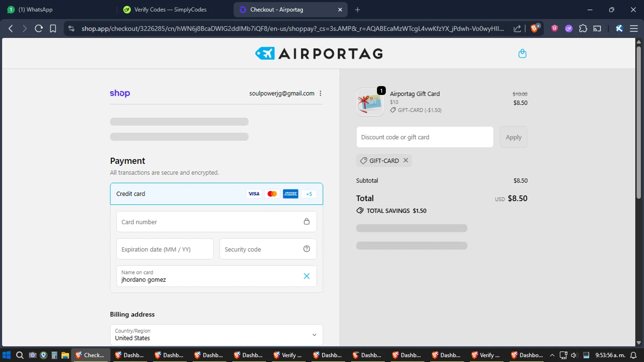Click the Security code field
Screen dimensions: 644x362
(x=268, y=249)
